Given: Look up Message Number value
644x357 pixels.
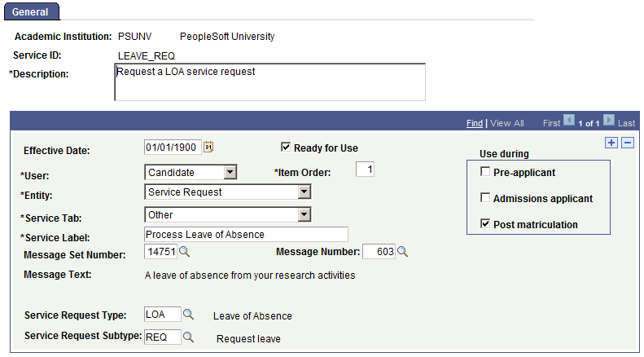Looking at the screenshot, I should click(x=402, y=252).
